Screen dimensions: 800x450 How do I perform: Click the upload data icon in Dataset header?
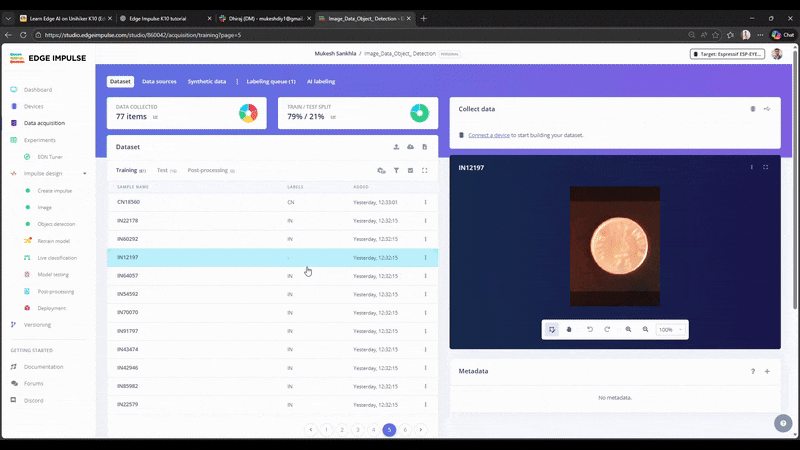(x=396, y=147)
